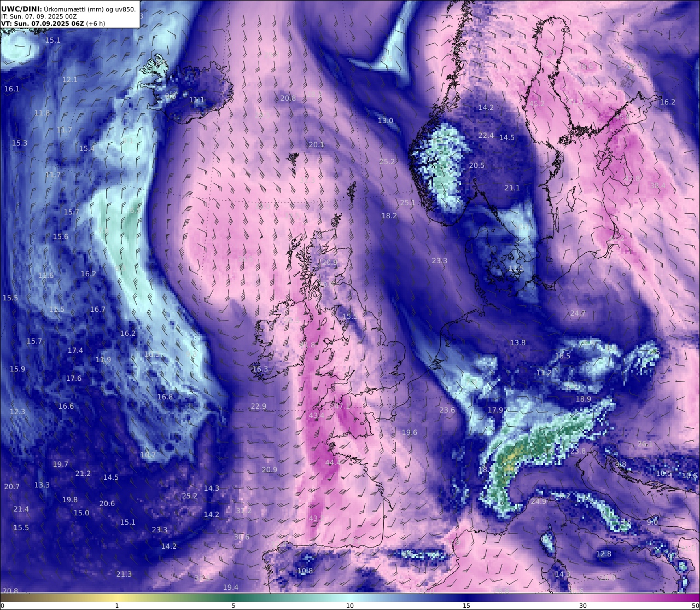Click the 19.4 value near the bottom
This screenshot has height=610, width=700.
231,587
